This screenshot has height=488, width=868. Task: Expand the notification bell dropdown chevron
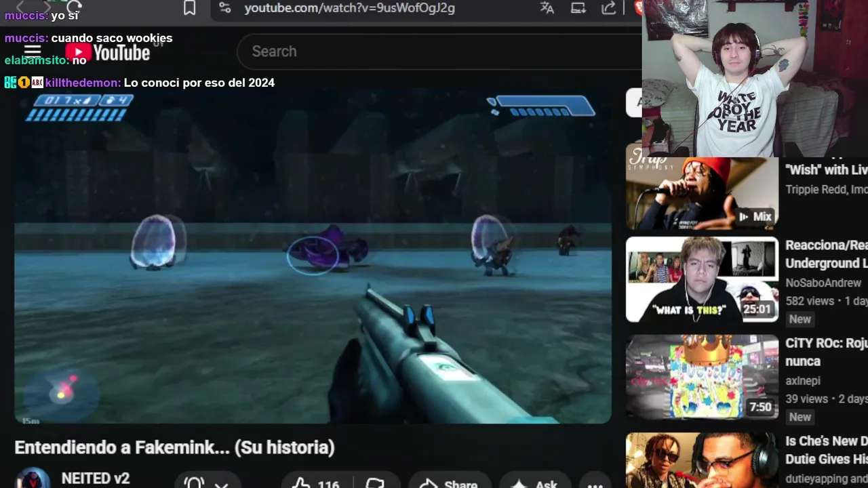pyautogui.click(x=222, y=485)
